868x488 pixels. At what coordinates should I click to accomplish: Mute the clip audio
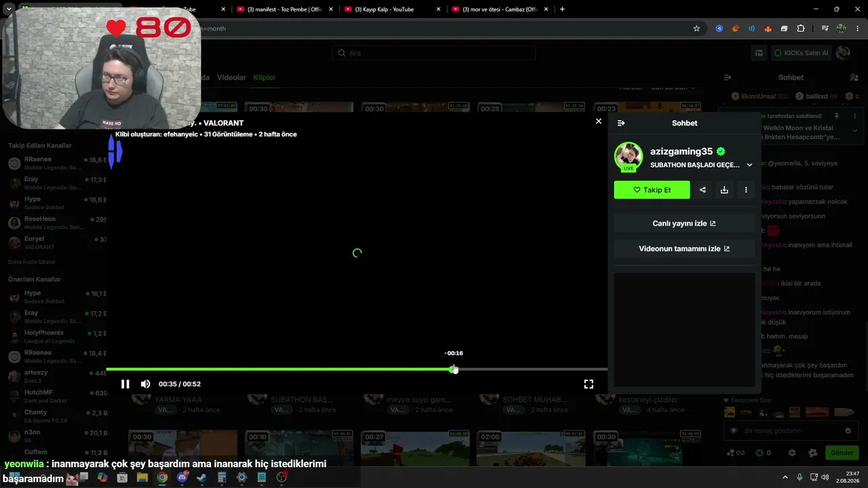pos(146,384)
